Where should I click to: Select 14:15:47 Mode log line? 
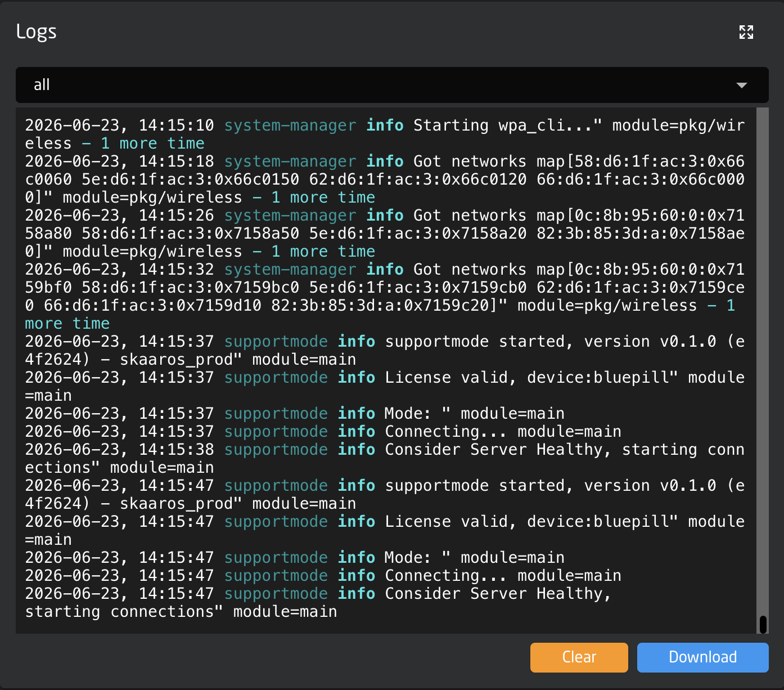(295, 558)
